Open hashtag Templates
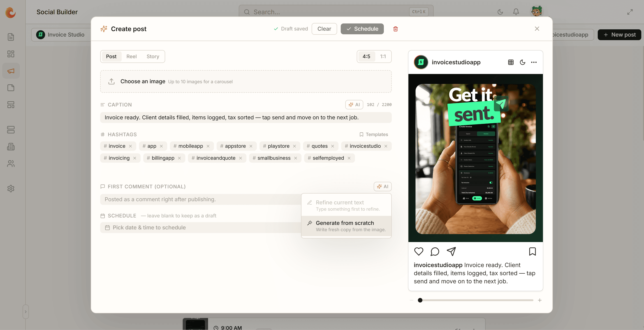This screenshot has width=644, height=330. (373, 134)
